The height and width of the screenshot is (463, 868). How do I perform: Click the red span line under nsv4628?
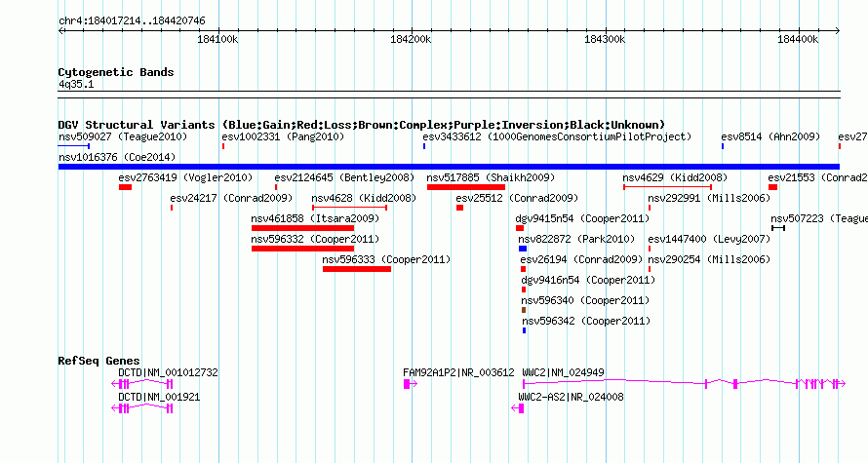pyautogui.click(x=350, y=208)
